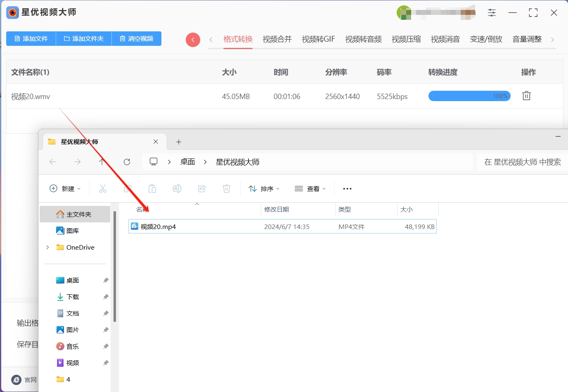Screen dimensions: 568x392
Task: Select the file 视频20.mp4
Action: [282, 227]
